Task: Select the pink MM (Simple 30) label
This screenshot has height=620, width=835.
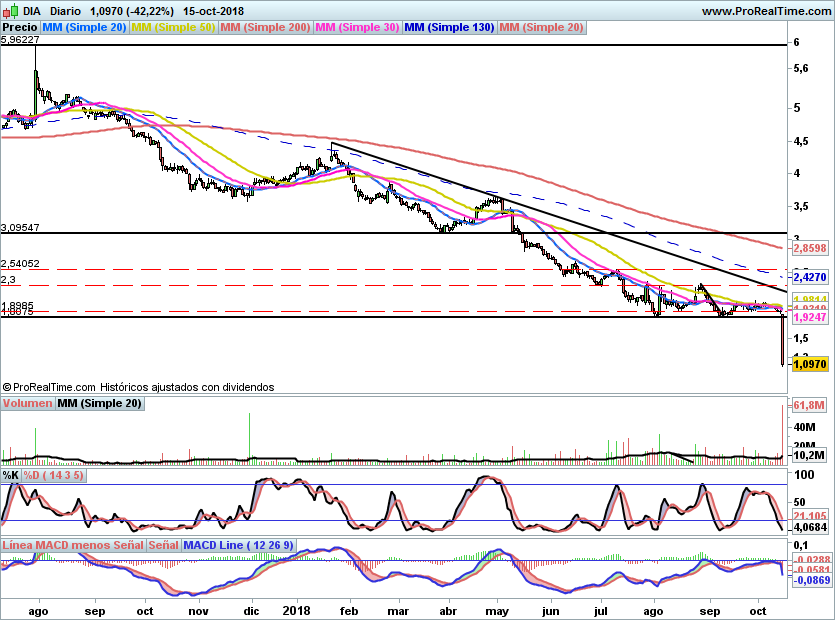Action: [x=357, y=27]
